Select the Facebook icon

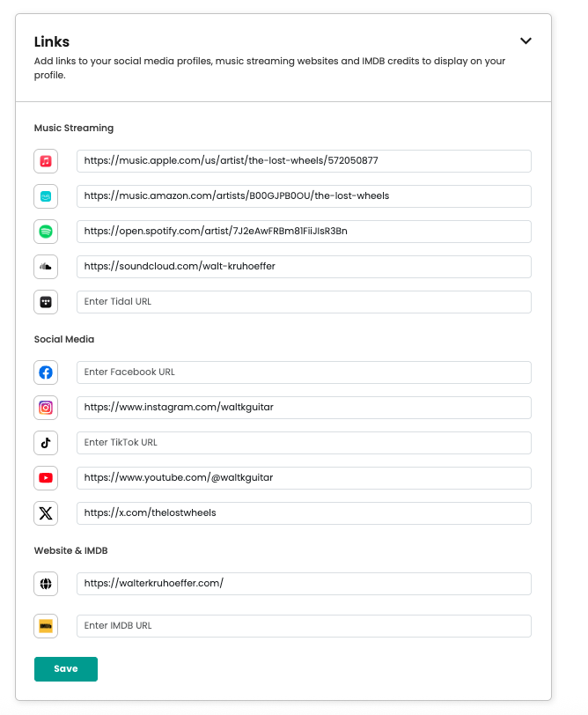45,372
